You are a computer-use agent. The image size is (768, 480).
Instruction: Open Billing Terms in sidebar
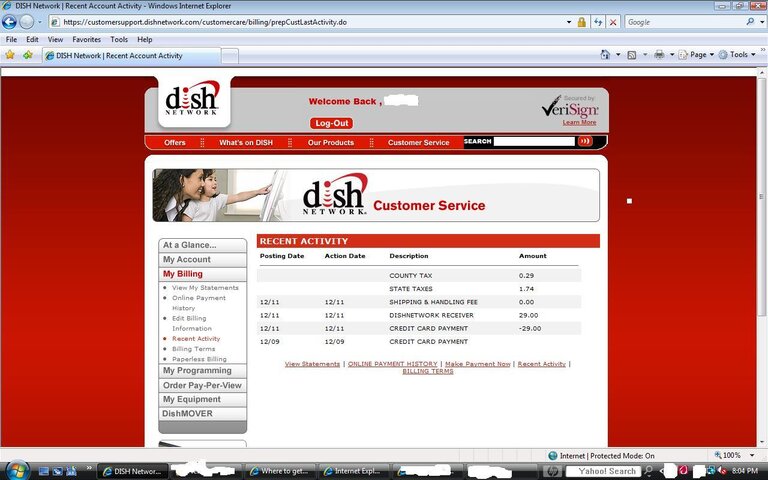(193, 349)
